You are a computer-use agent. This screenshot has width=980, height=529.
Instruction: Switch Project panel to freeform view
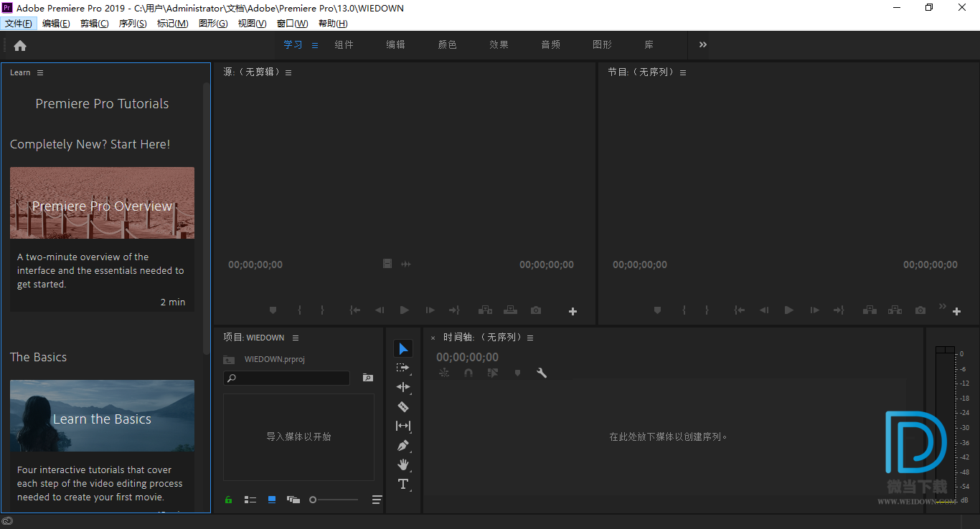(x=293, y=500)
